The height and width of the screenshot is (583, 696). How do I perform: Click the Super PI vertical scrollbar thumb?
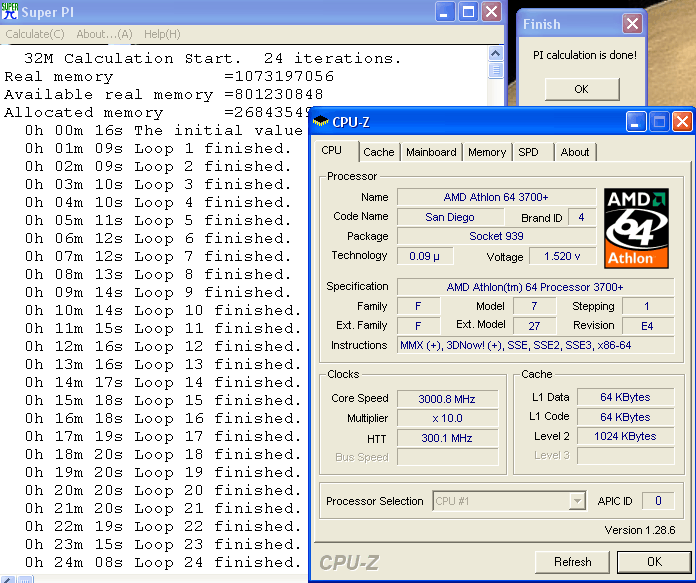click(495, 70)
